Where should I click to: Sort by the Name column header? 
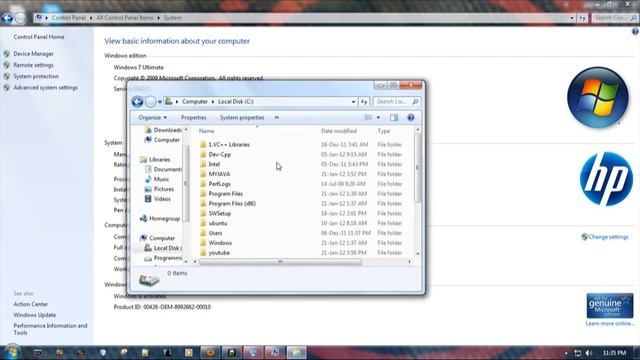pos(207,131)
